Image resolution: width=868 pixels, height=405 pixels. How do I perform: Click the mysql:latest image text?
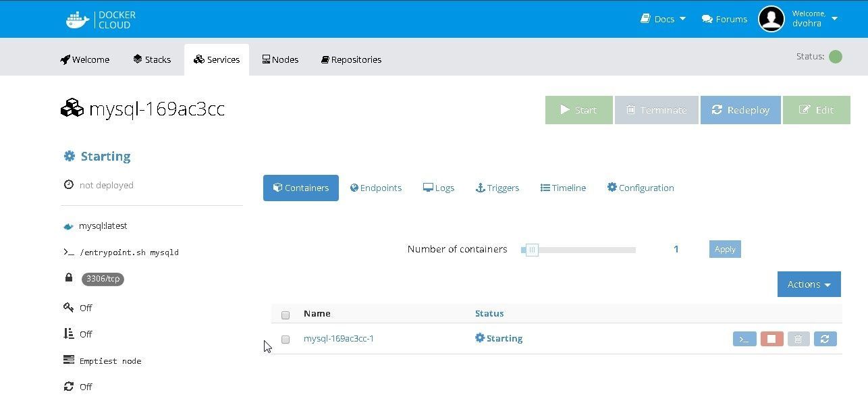click(x=103, y=226)
